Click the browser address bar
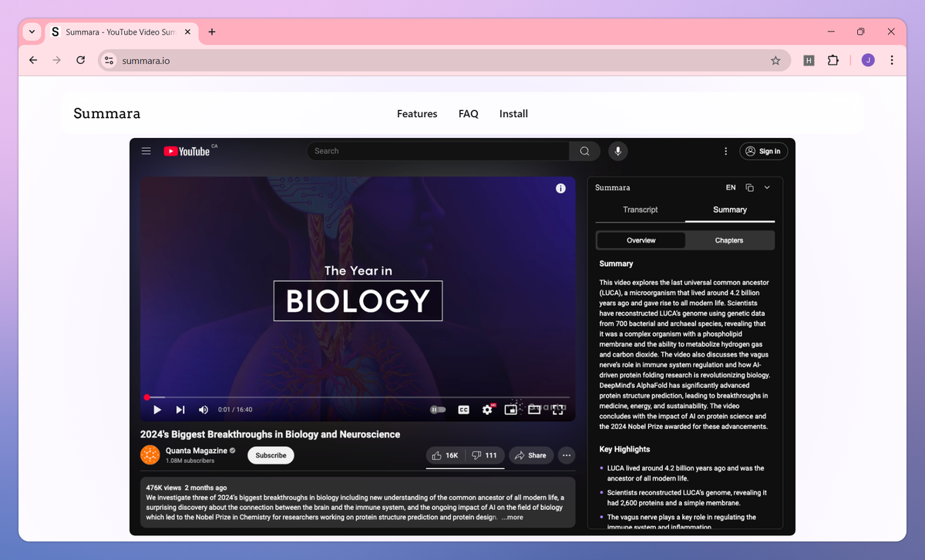Image resolution: width=925 pixels, height=560 pixels. pyautogui.click(x=444, y=60)
